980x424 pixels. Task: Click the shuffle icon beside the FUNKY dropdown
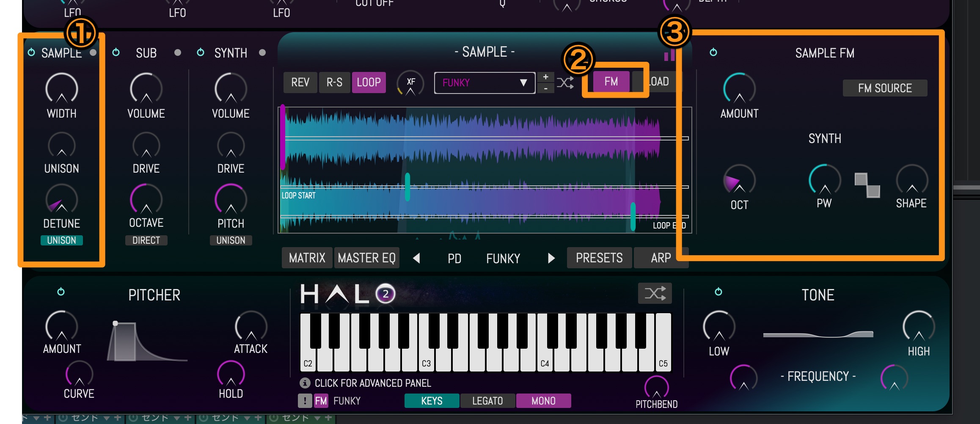565,83
